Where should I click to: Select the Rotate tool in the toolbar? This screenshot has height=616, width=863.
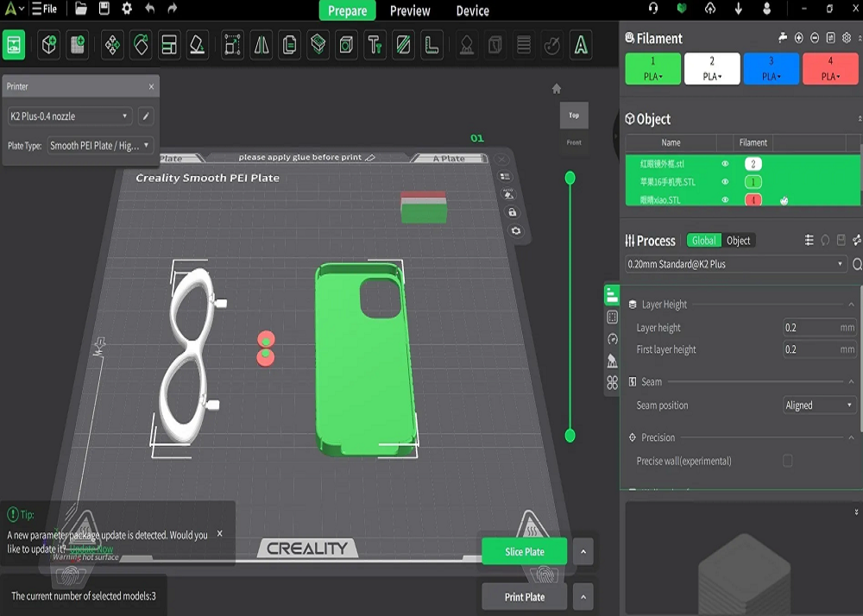coord(141,45)
